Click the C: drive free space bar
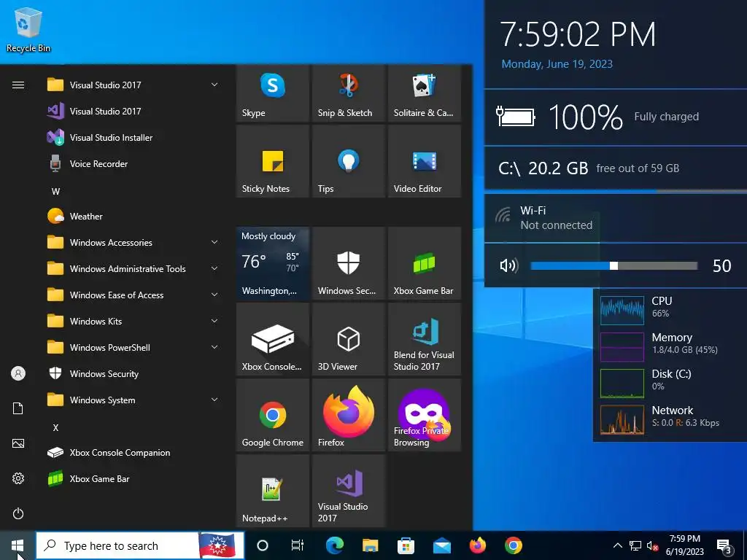 [616, 191]
